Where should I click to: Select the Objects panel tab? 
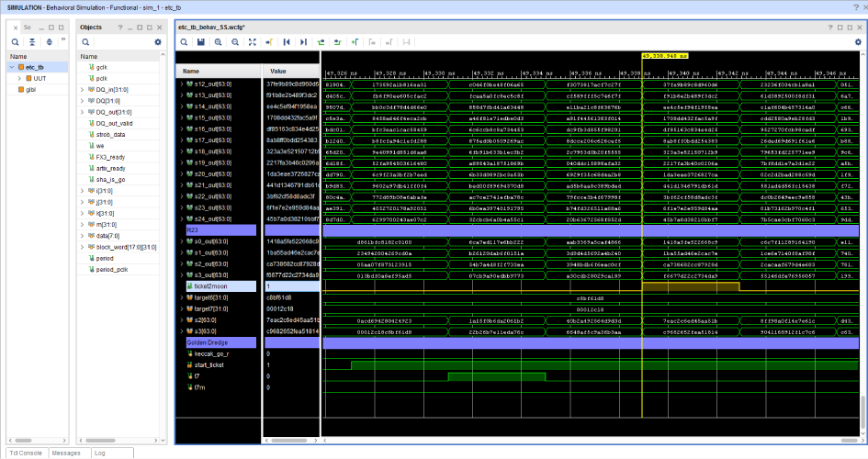(91, 28)
